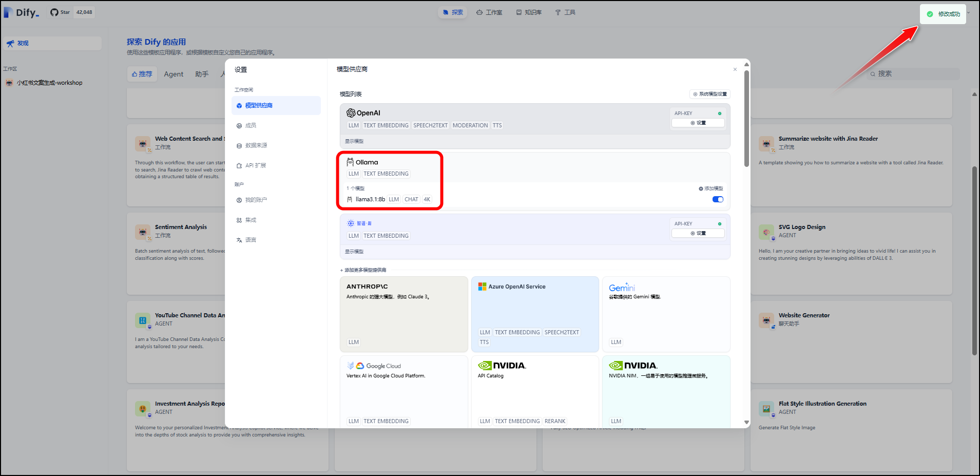
Task: Open Website Generator template
Action: point(851,342)
